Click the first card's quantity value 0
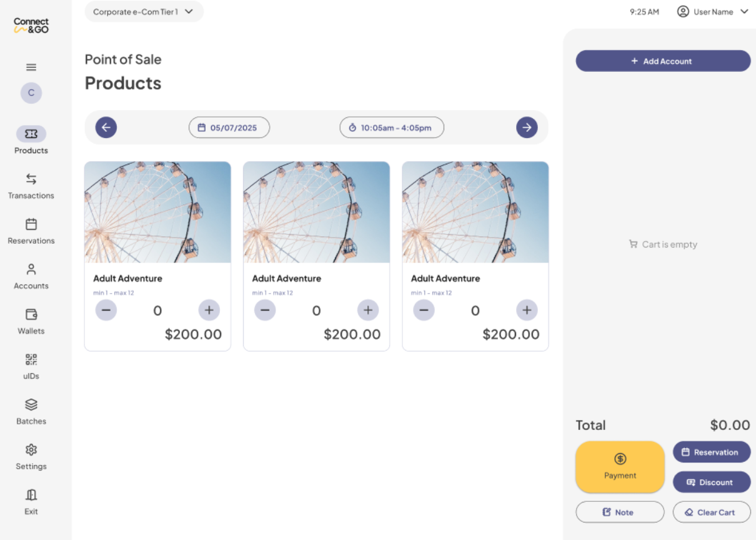756x540 pixels. (x=157, y=311)
